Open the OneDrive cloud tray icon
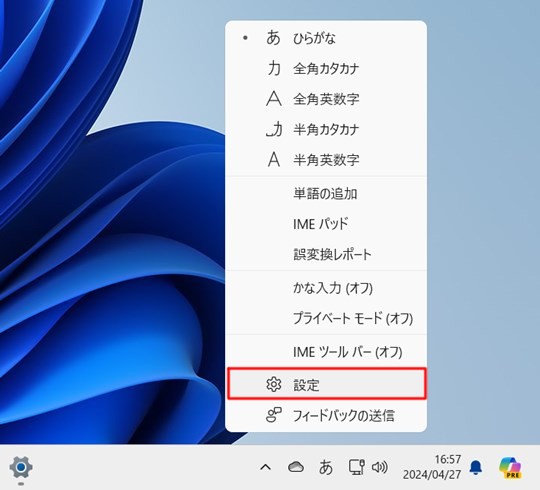 point(296,467)
